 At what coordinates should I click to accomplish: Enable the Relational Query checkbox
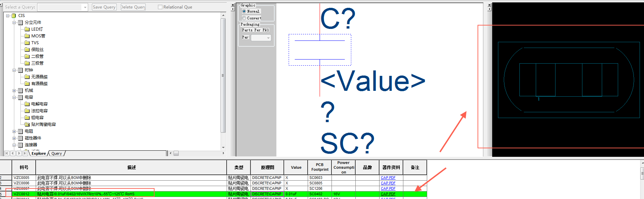pyautogui.click(x=160, y=7)
